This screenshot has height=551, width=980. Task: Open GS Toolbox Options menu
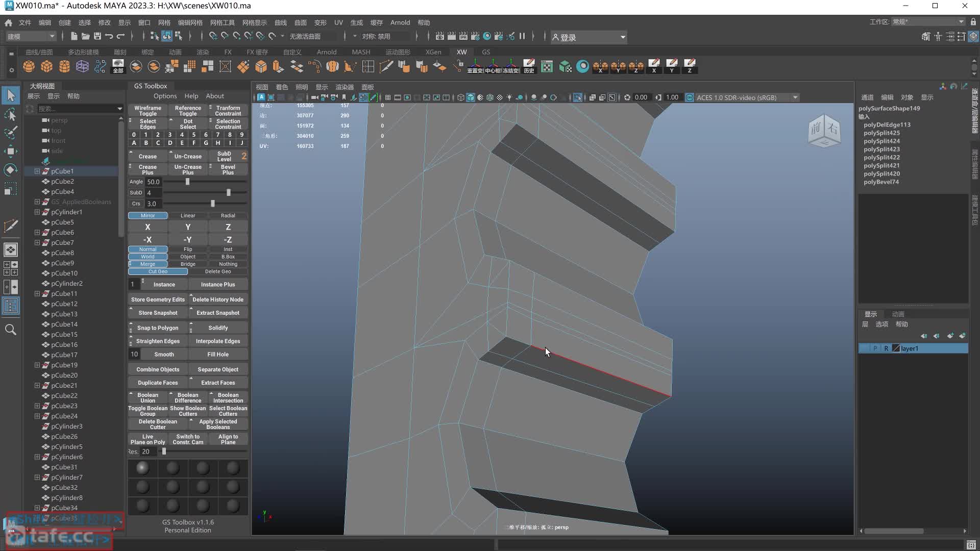[165, 96]
